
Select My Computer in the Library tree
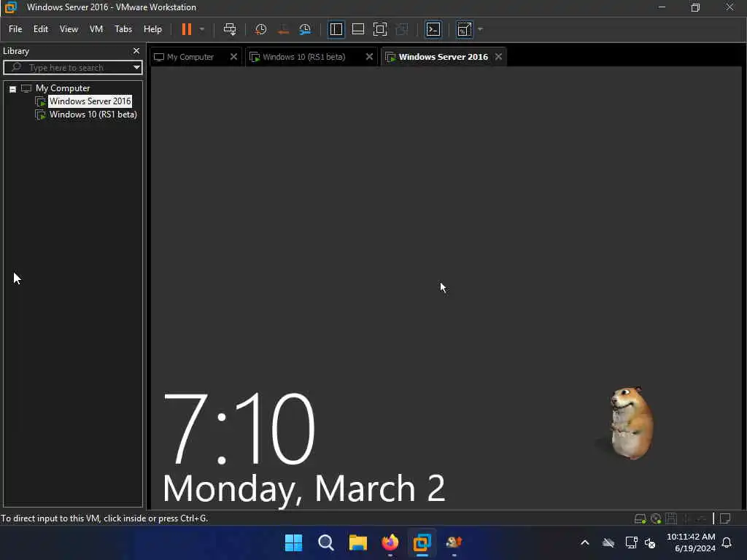coord(63,88)
